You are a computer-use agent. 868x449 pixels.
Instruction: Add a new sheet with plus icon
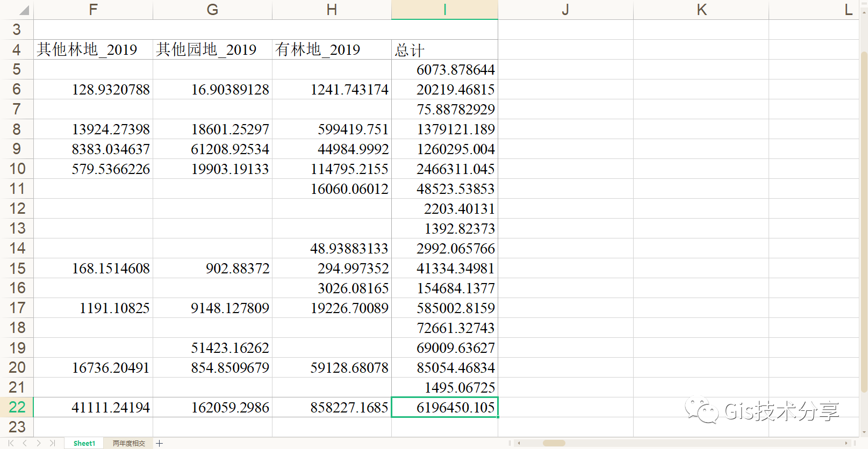[160, 443]
